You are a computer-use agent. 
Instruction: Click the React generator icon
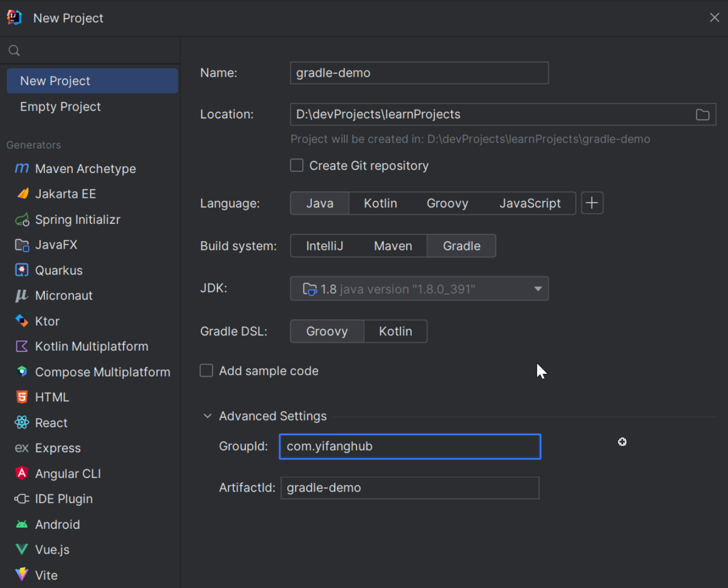point(22,423)
